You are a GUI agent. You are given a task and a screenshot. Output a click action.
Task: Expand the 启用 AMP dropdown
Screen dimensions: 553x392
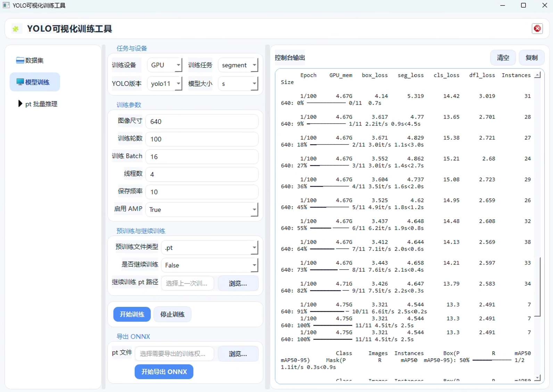(202, 210)
